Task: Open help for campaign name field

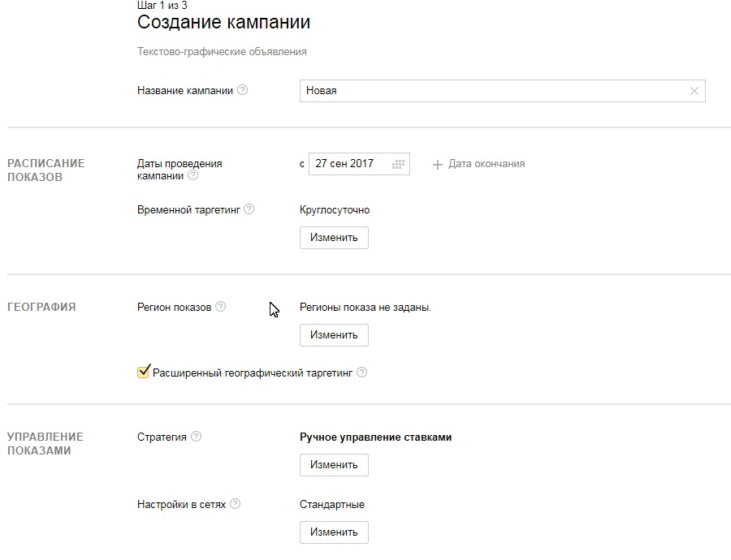Action: (241, 90)
